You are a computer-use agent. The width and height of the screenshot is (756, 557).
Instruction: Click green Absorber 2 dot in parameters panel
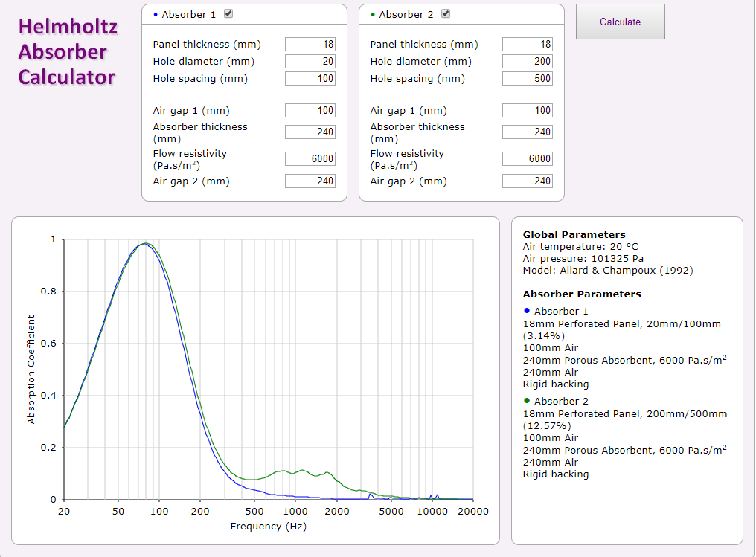pyautogui.click(x=527, y=401)
